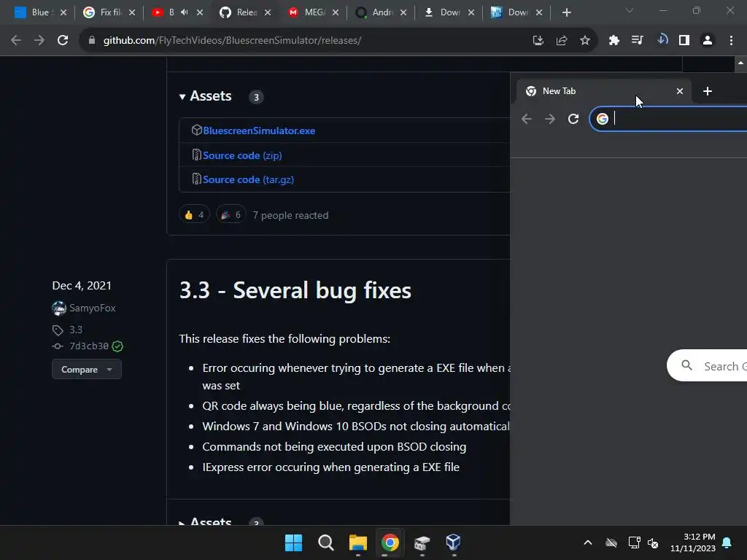This screenshot has height=560, width=747.
Task: Close the New Tab tab
Action: pyautogui.click(x=680, y=91)
